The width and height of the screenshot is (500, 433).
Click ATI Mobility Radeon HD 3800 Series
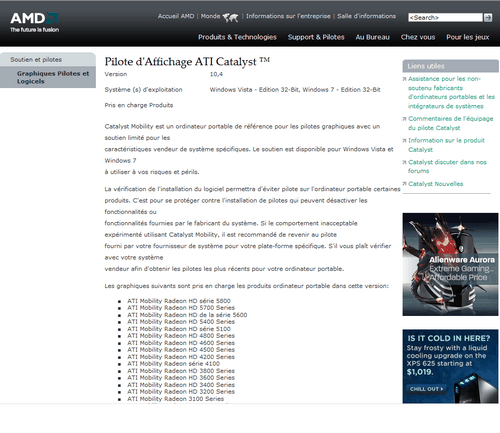(181, 371)
